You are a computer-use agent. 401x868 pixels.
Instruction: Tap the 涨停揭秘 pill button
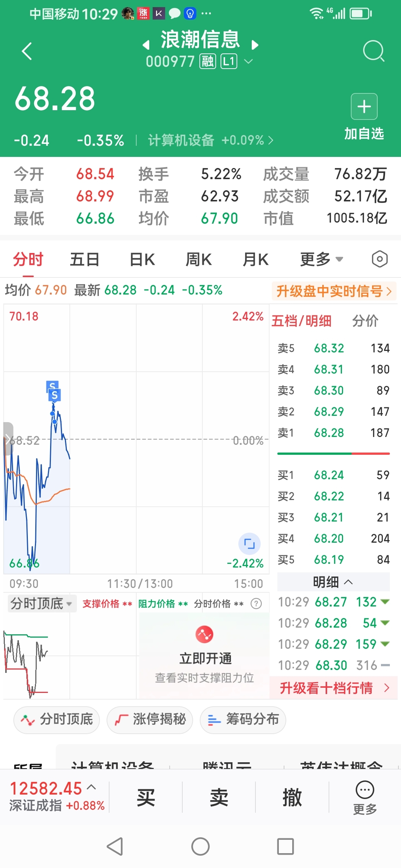[150, 720]
